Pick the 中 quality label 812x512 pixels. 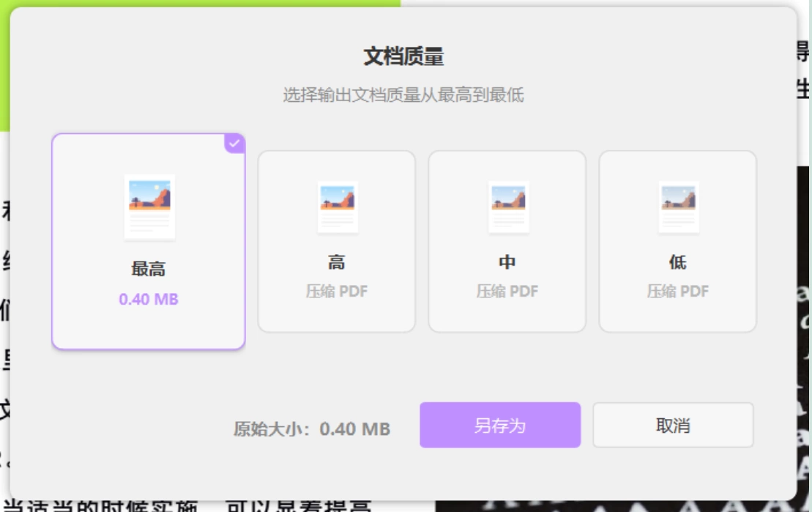tap(507, 262)
